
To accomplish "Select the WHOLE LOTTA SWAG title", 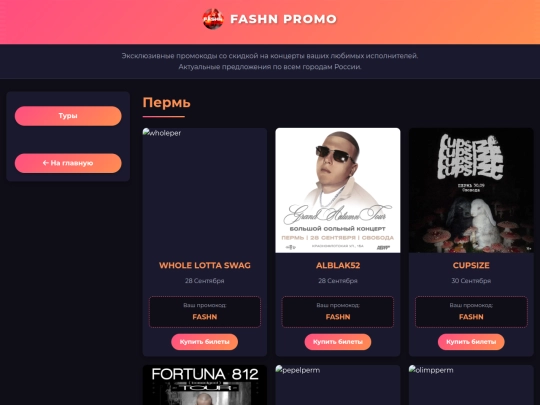I will click(205, 265).
